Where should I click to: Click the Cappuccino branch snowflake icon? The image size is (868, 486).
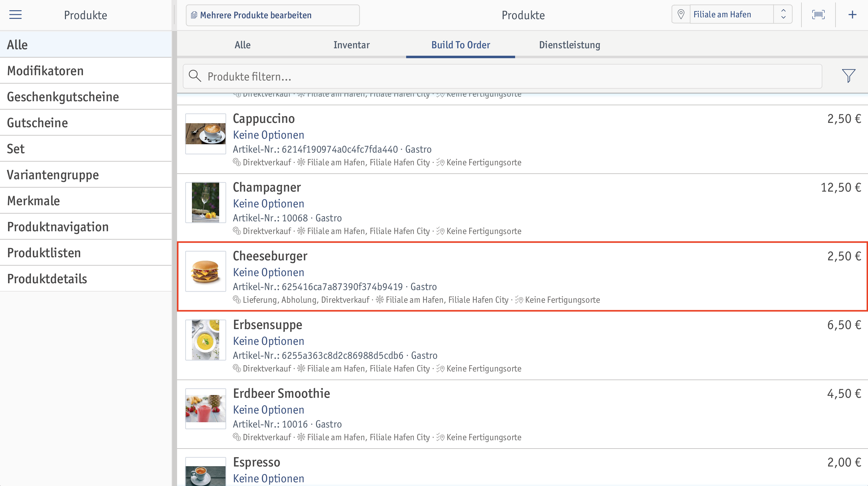301,162
